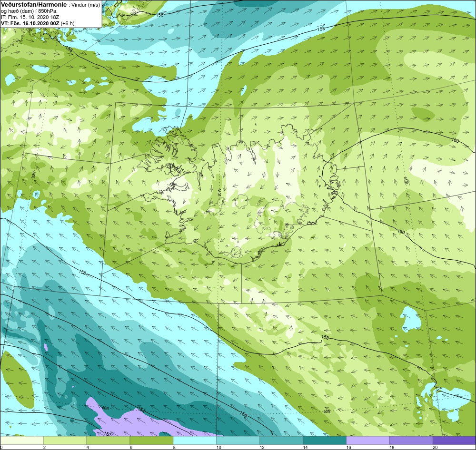Click the "152" height contour label
Image resolution: width=476 pixels, height=450 pixels.
[x=108, y=434]
